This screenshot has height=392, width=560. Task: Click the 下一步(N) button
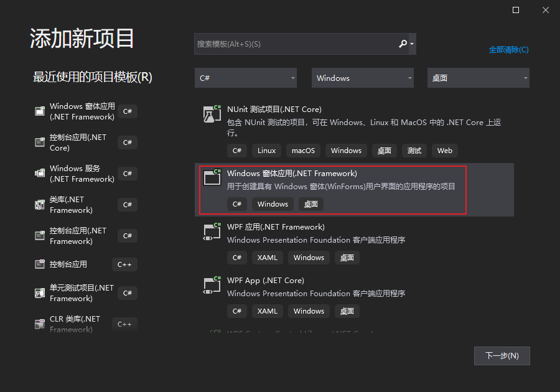[502, 355]
